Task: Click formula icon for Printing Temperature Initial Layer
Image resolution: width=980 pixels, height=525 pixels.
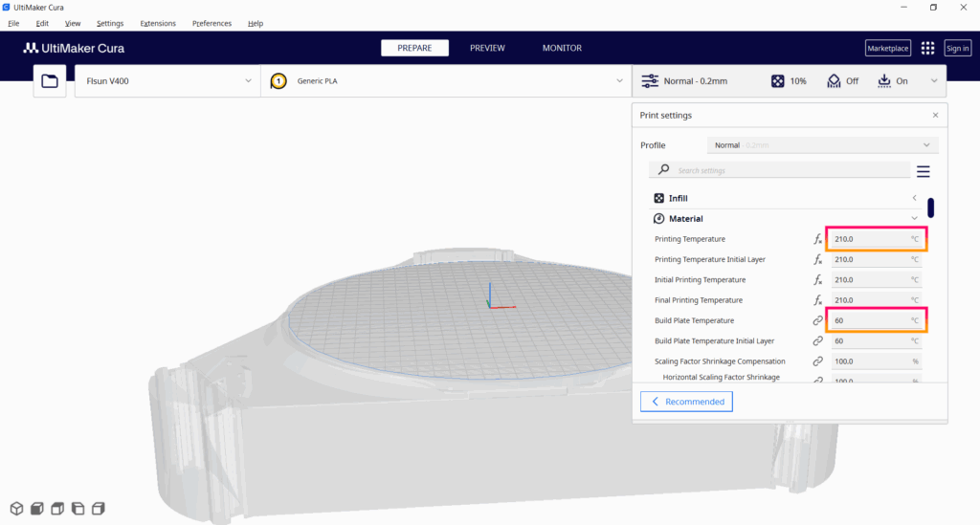Action: [x=817, y=260]
